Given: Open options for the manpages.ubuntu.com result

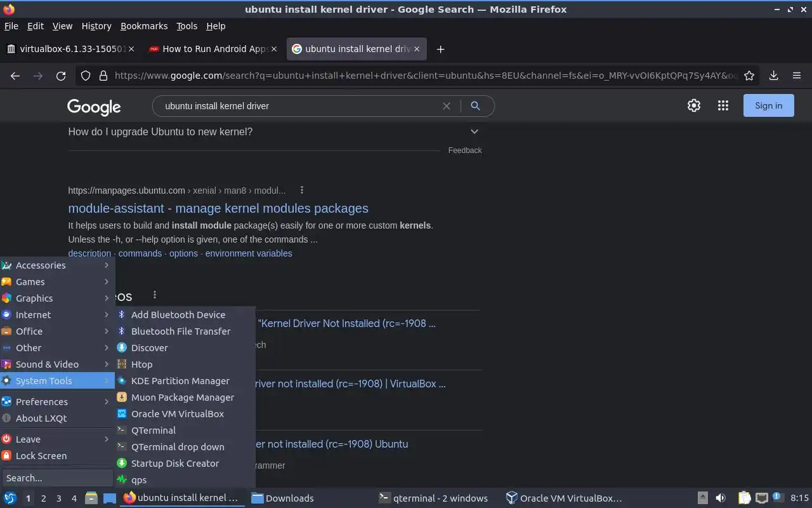Looking at the screenshot, I should point(302,190).
